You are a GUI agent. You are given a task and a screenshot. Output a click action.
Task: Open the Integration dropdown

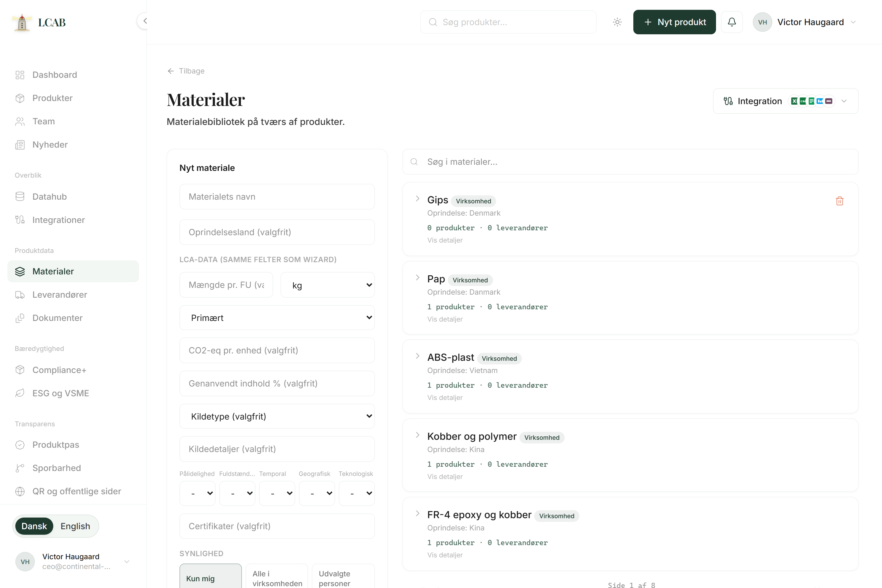click(785, 101)
